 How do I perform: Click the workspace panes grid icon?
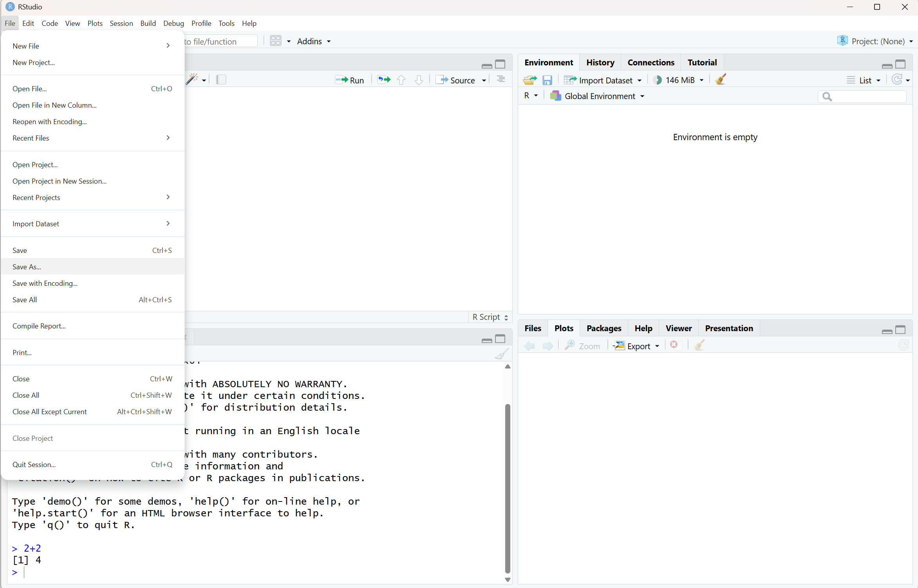click(276, 41)
